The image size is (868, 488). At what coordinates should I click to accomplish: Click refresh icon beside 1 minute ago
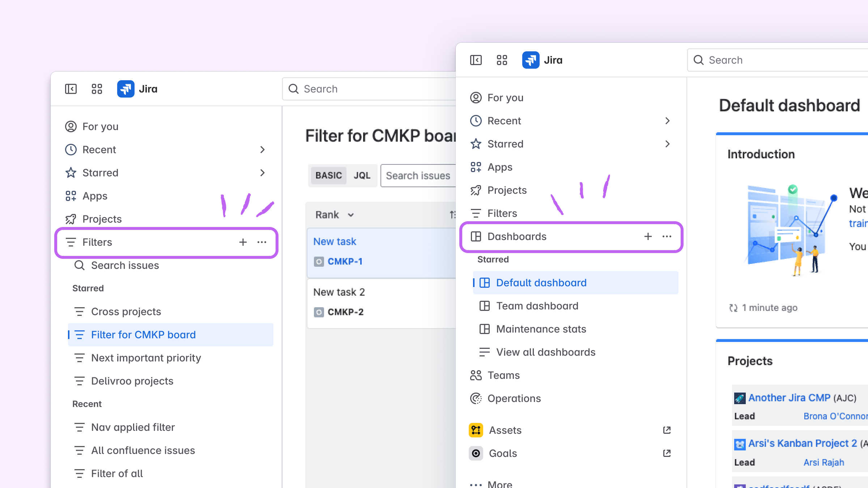coord(733,308)
